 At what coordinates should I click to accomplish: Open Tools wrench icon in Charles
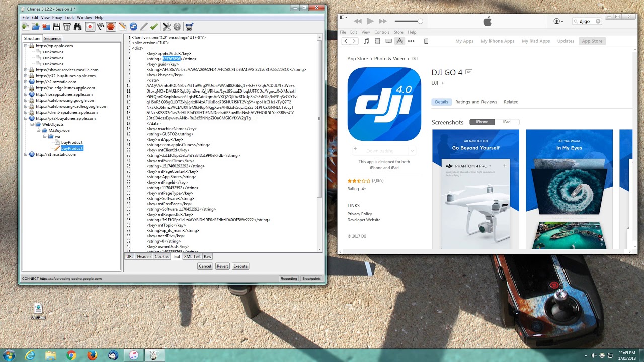click(x=167, y=27)
